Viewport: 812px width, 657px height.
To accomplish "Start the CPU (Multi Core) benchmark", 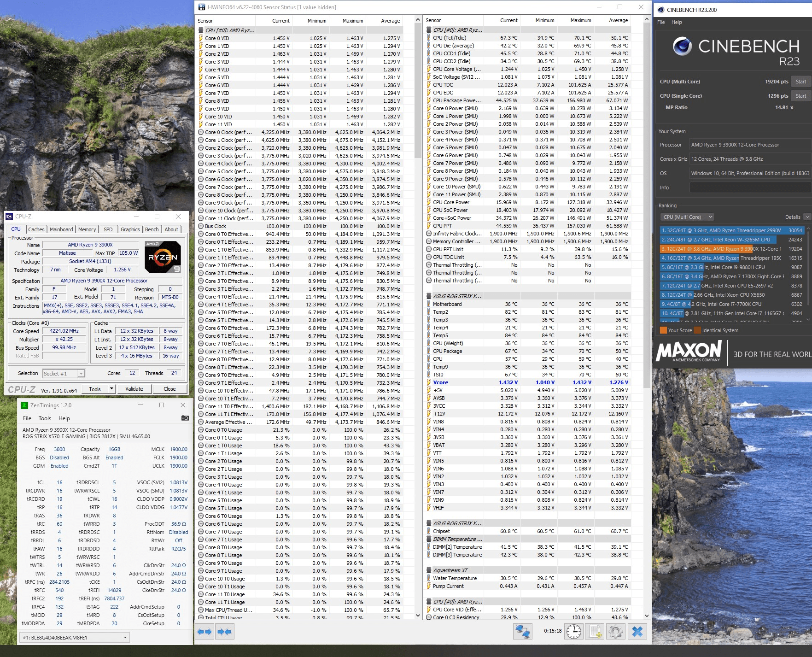I will (x=801, y=82).
